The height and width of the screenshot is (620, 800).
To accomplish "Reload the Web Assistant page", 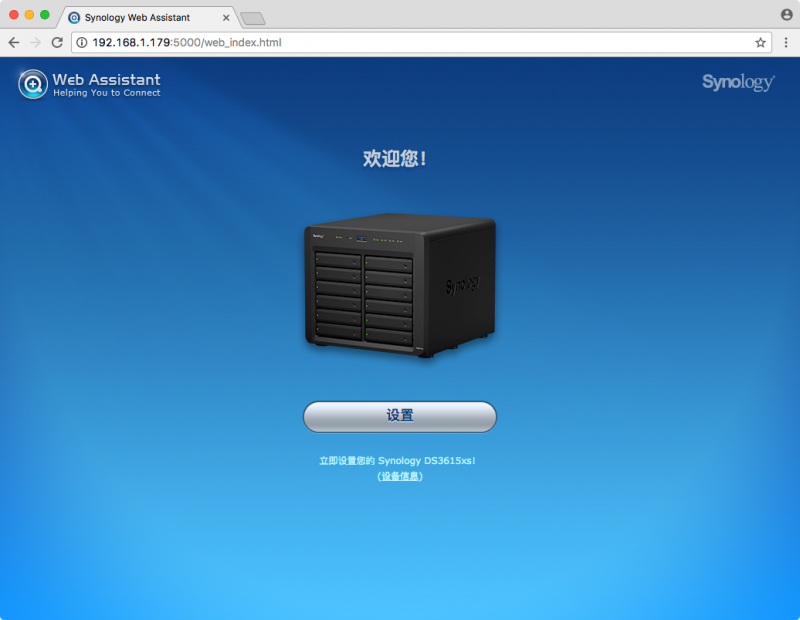I will (x=57, y=42).
